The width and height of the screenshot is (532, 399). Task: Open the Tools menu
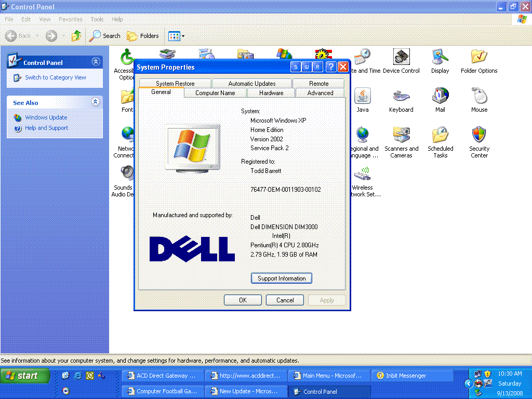[x=97, y=19]
